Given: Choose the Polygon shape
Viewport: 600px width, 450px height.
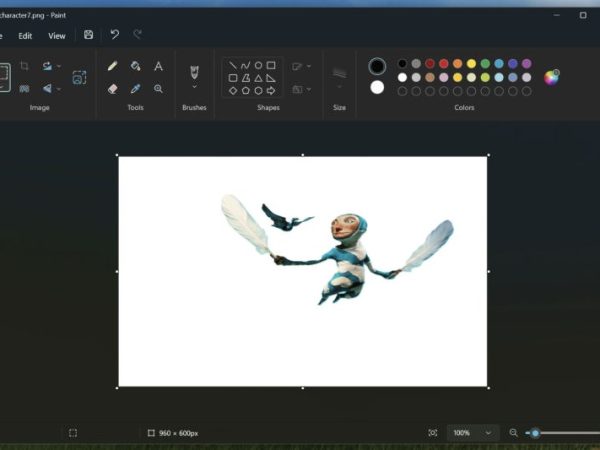Looking at the screenshot, I should [x=245, y=78].
